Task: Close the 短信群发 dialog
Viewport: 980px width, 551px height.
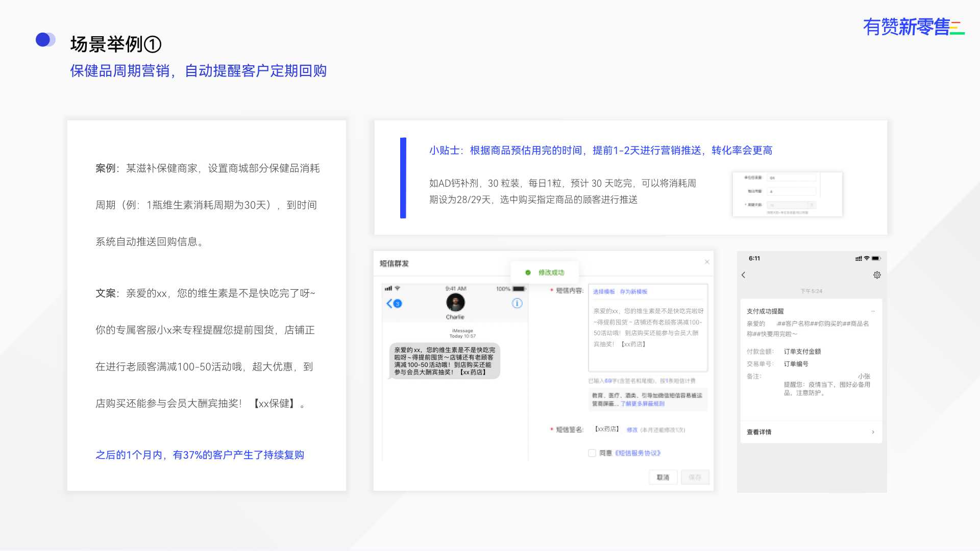Action: click(x=707, y=262)
